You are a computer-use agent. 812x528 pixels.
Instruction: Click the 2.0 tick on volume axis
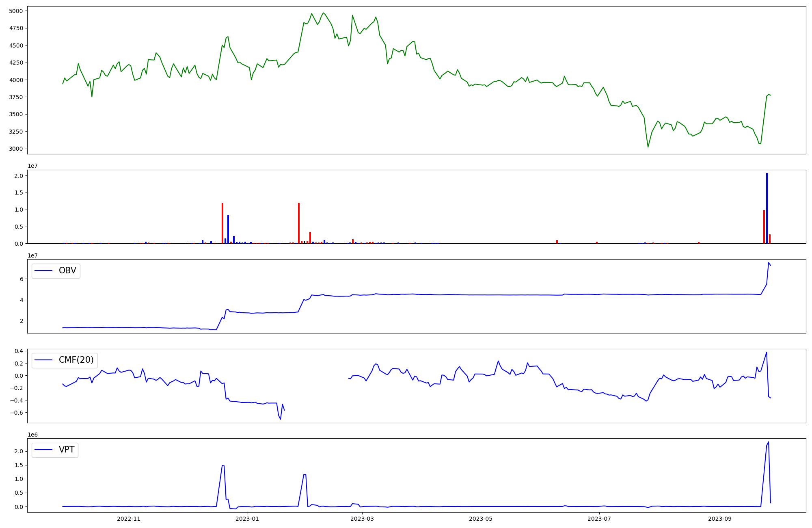click(x=19, y=176)
